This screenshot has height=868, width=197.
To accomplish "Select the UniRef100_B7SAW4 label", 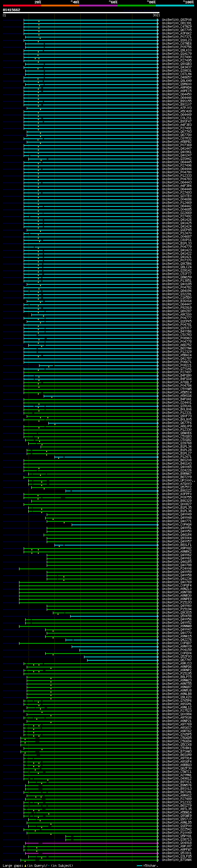I will [x=177, y=860].
